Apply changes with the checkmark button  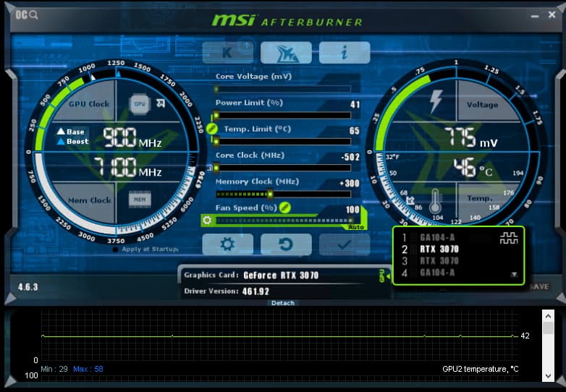[x=345, y=244]
